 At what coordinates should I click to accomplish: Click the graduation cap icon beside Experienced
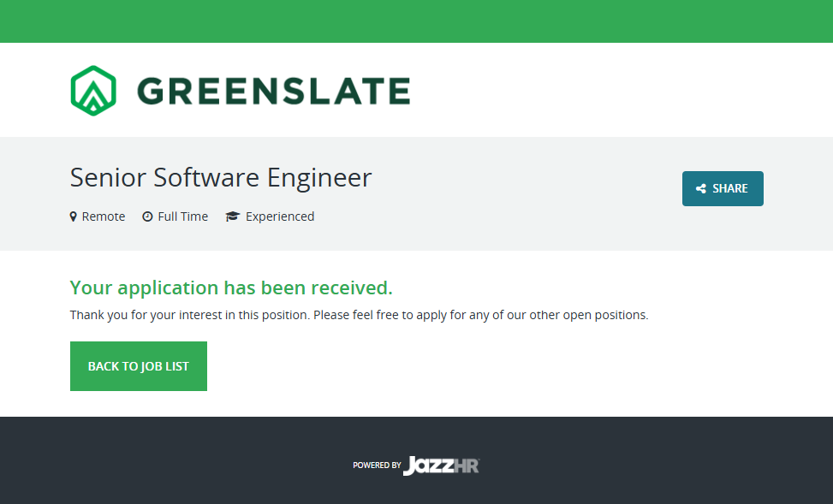coord(232,216)
